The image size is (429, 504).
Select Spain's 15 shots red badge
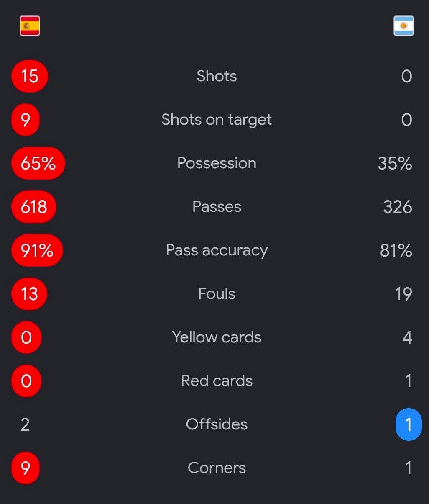tap(30, 76)
